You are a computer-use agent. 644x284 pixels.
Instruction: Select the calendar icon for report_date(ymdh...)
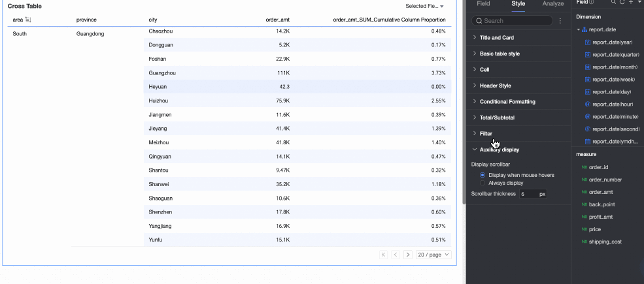(x=588, y=142)
